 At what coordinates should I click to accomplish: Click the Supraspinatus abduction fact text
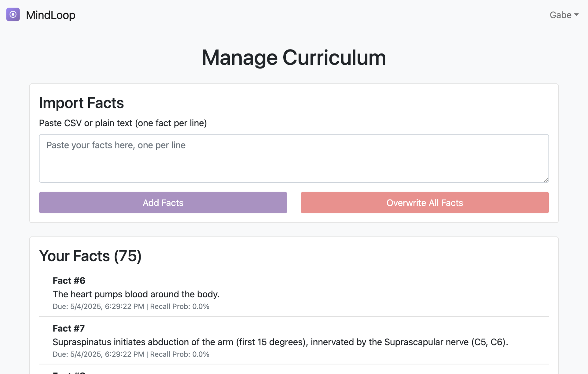[x=280, y=342]
